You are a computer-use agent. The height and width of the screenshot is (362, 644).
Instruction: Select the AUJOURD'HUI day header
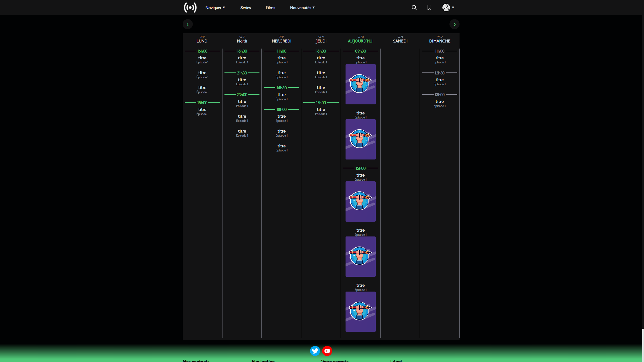click(x=360, y=41)
